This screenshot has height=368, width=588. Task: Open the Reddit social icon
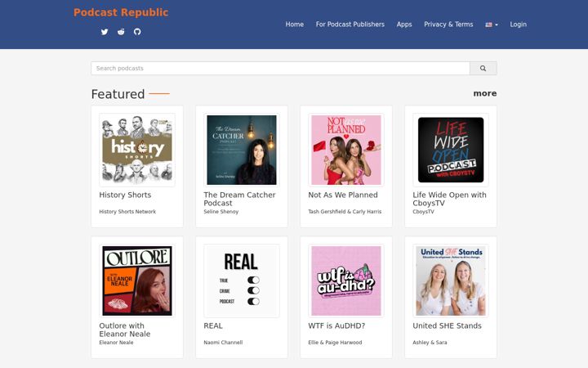[x=121, y=32]
